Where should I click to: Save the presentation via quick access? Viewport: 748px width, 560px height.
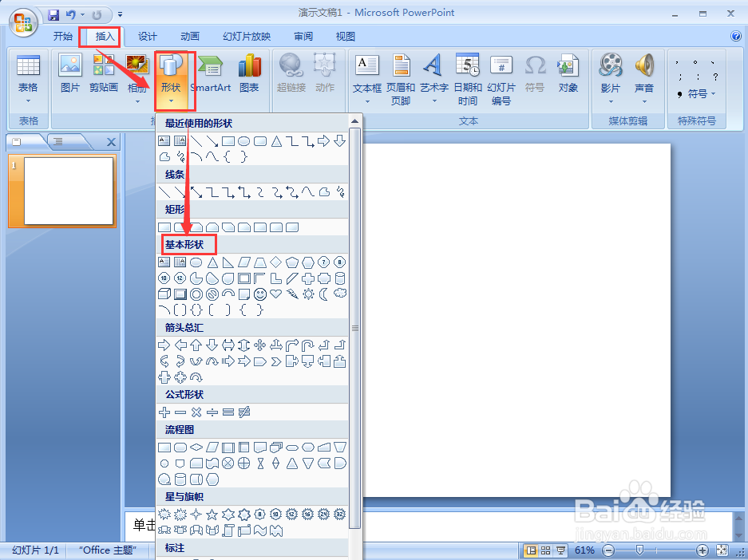click(53, 15)
